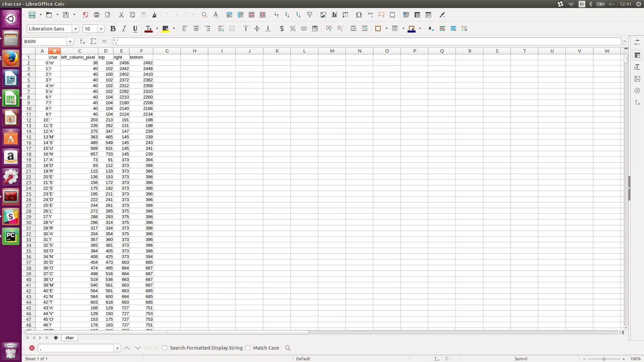The height and width of the screenshot is (362, 644).
Task: Click the Underline formatting icon
Action: (x=135, y=28)
